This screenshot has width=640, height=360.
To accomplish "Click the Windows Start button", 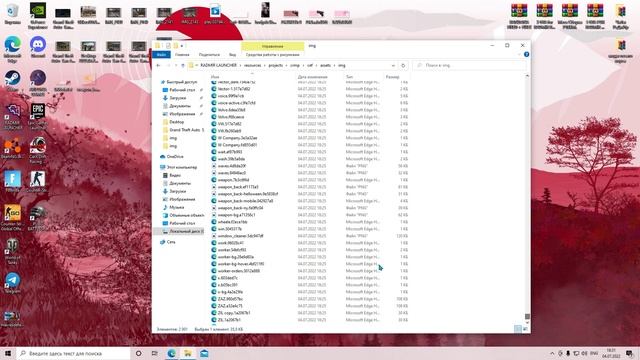I will coord(7,353).
